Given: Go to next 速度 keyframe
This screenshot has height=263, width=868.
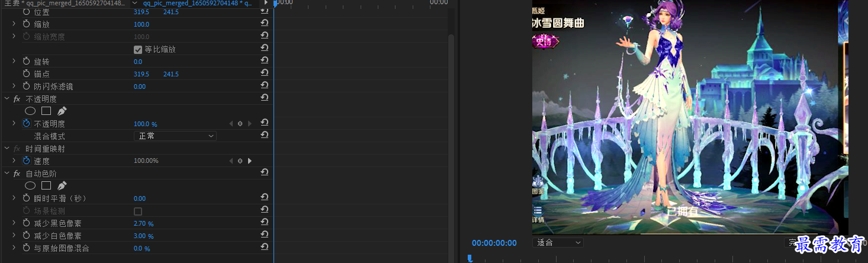Looking at the screenshot, I should (x=250, y=161).
